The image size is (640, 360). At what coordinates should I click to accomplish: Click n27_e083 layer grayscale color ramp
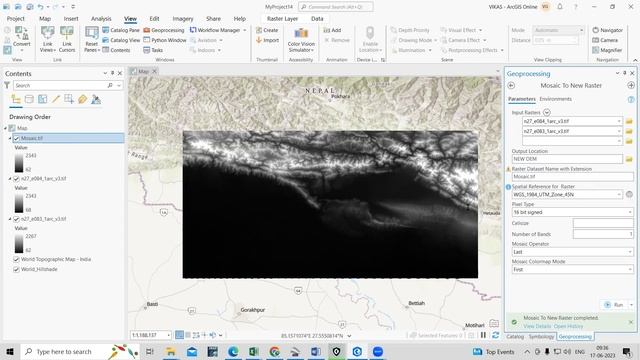19,243
